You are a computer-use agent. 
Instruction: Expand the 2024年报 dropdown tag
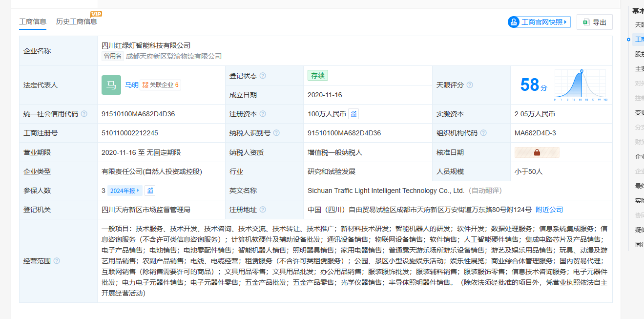125,191
